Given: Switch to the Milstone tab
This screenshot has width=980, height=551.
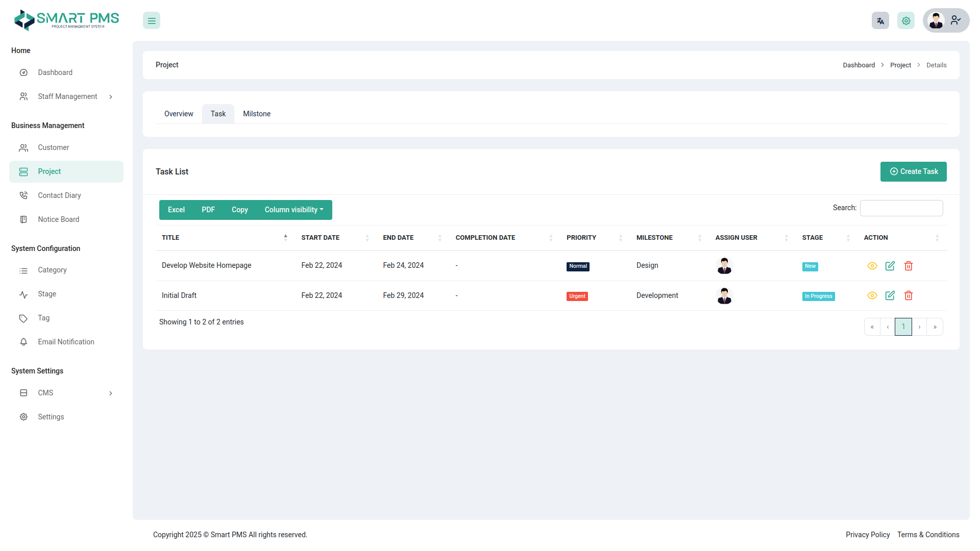Looking at the screenshot, I should click(257, 114).
